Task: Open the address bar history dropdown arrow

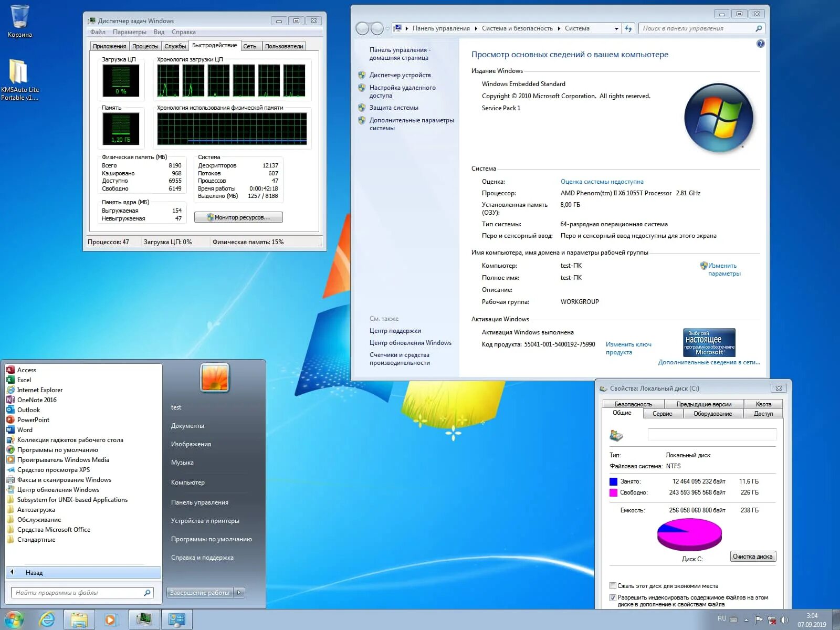Action: (x=616, y=29)
